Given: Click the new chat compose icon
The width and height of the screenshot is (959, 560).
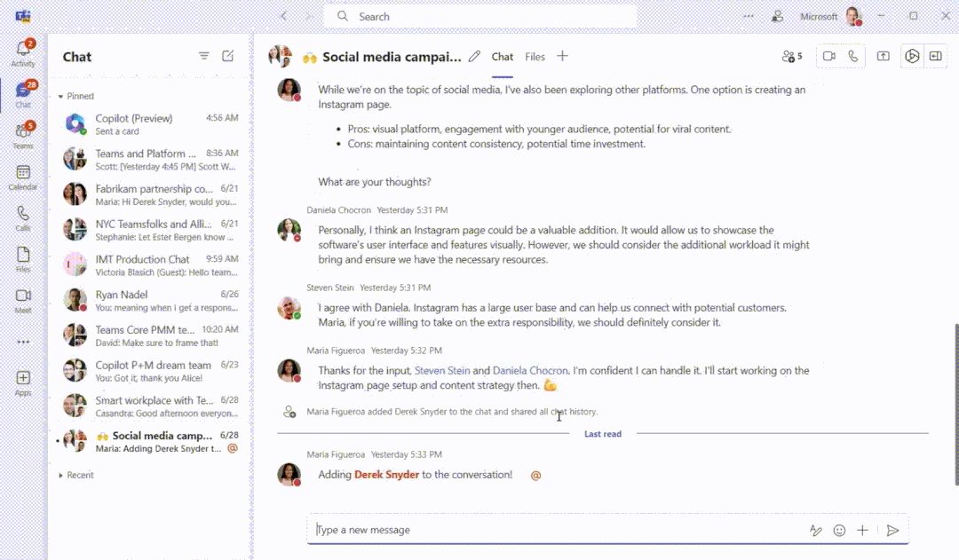Looking at the screenshot, I should pyautogui.click(x=228, y=57).
